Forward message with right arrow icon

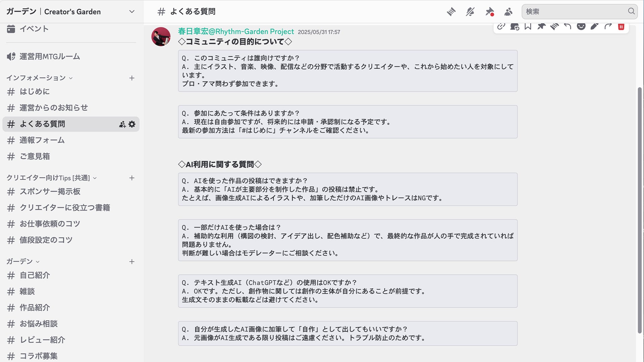coord(608,27)
